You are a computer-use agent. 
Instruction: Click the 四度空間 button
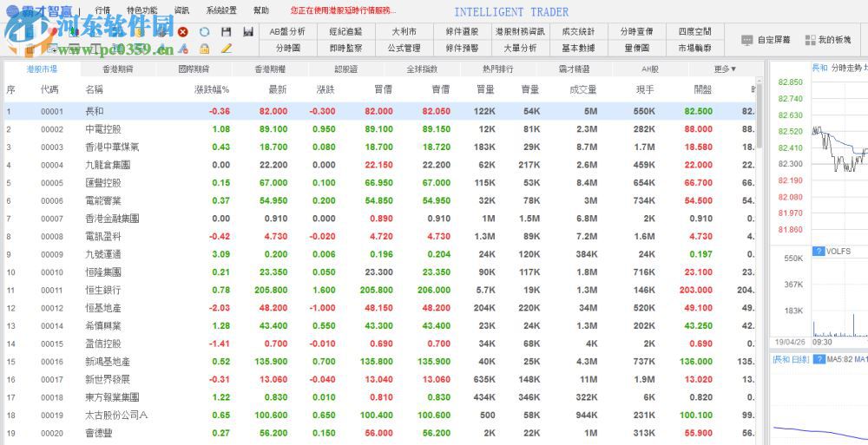point(694,31)
